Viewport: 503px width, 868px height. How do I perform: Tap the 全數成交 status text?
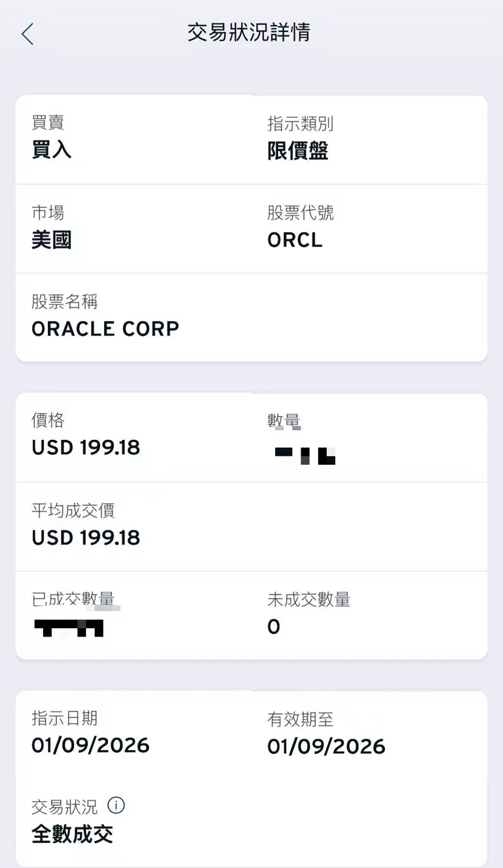pyautogui.click(x=72, y=835)
